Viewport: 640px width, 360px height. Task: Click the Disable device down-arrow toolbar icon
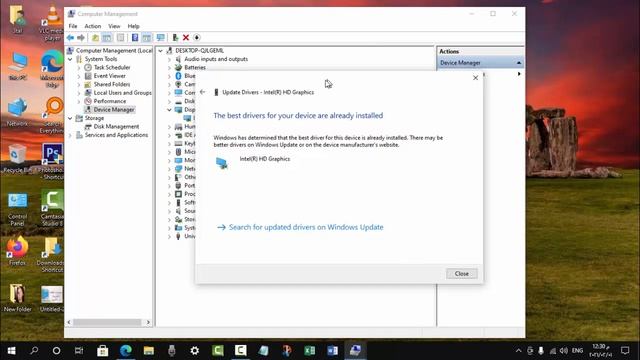tap(197, 38)
